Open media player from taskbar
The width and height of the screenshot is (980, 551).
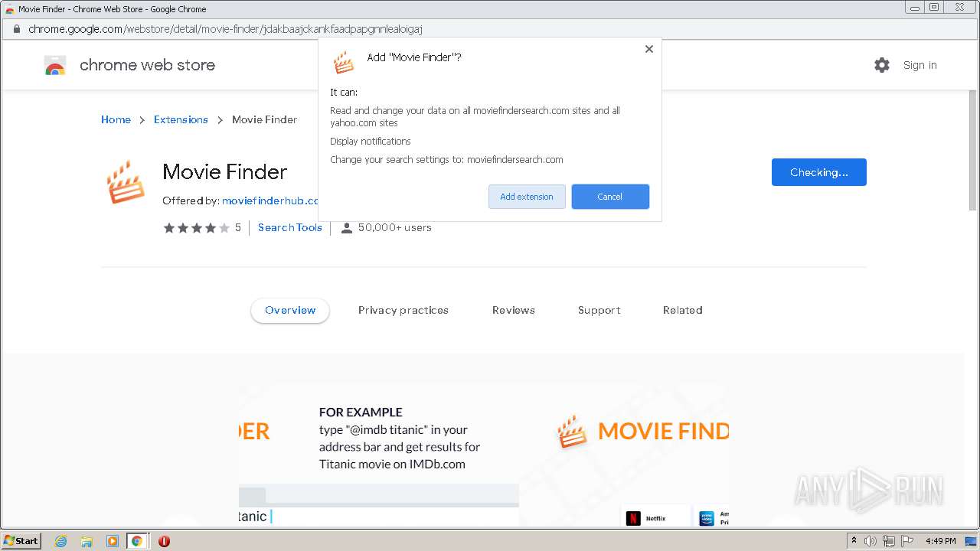pyautogui.click(x=113, y=541)
